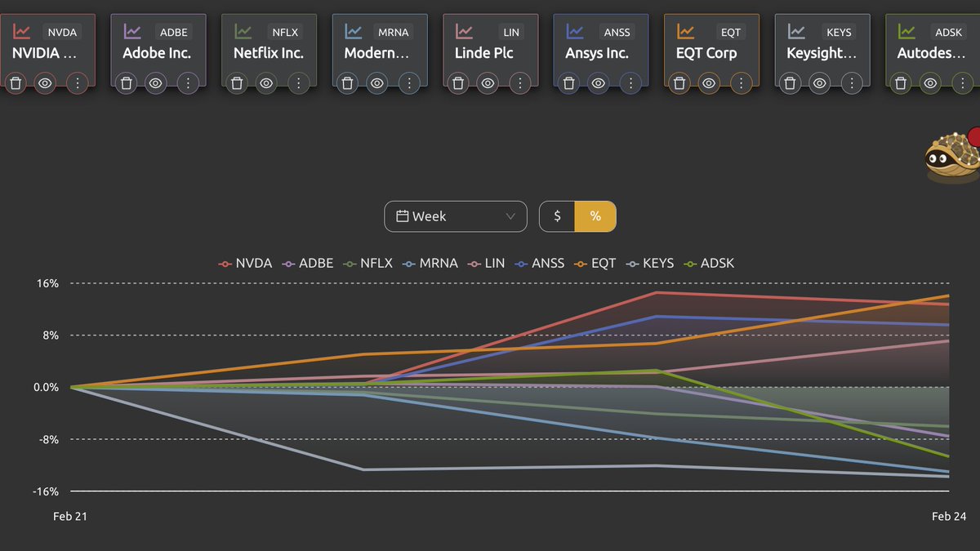Toggle ADBE series in chart legend
This screenshot has width=980, height=551.
(x=308, y=263)
